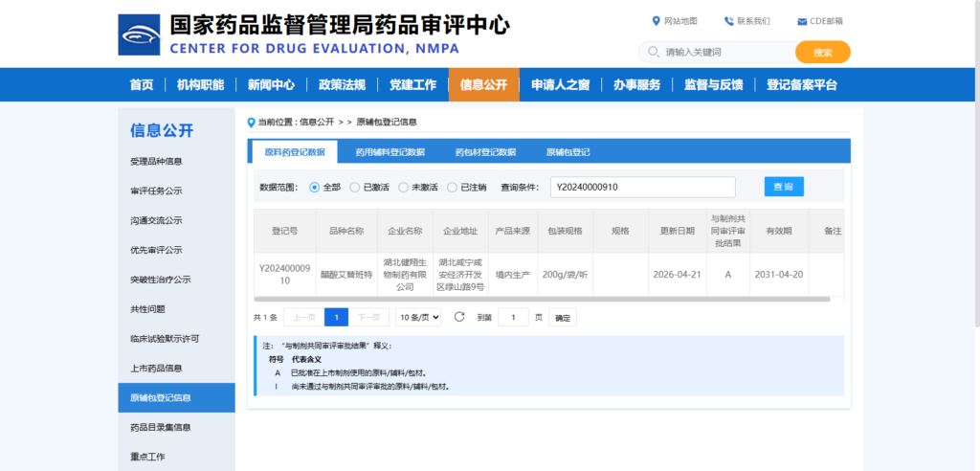Image resolution: width=980 pixels, height=471 pixels.
Task: Open 上市药品信息 in the sidebar
Action: click(x=156, y=368)
